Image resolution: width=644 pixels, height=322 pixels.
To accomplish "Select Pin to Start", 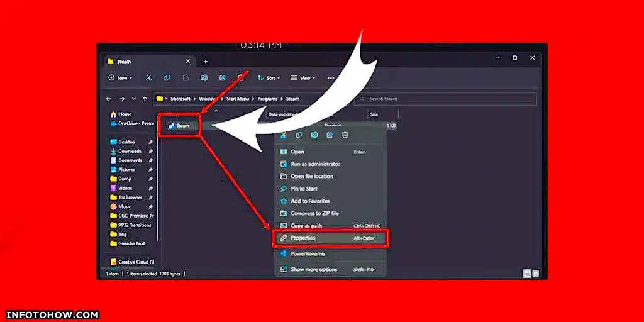I will pos(330,189).
